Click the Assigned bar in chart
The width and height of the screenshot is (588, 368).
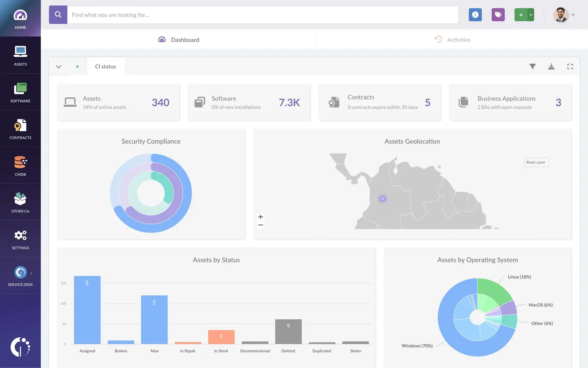point(87,310)
